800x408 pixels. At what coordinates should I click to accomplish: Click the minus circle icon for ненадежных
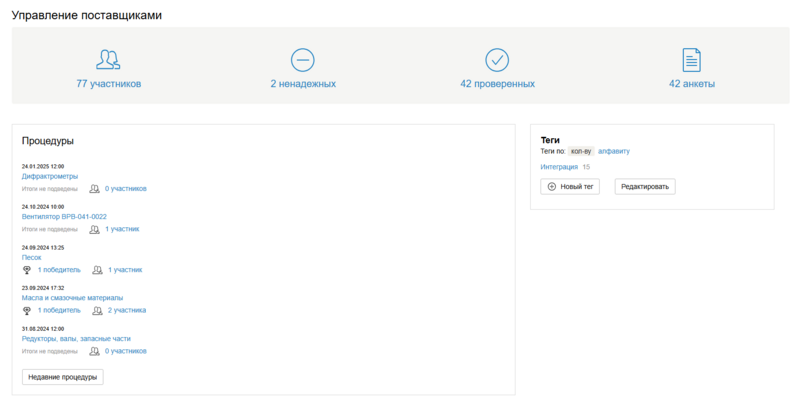(302, 59)
